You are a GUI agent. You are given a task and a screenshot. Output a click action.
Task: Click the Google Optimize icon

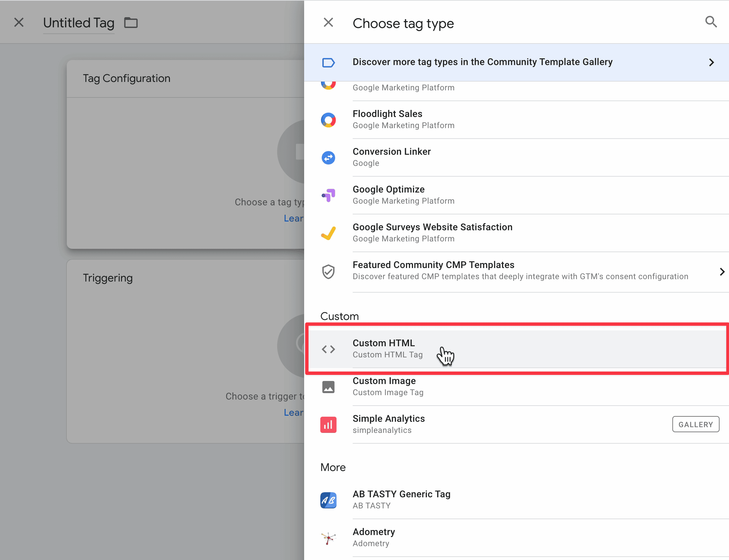[328, 195]
